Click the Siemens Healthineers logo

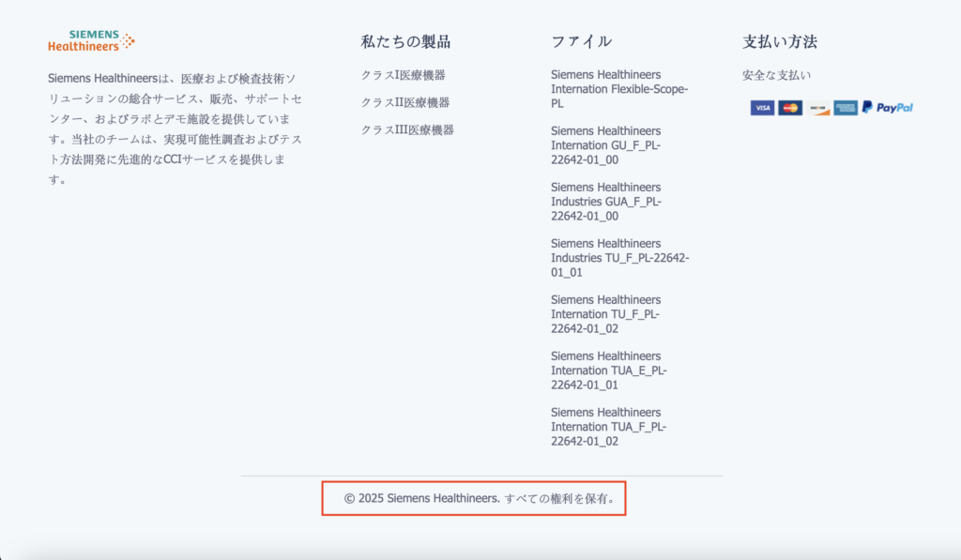pyautogui.click(x=91, y=40)
